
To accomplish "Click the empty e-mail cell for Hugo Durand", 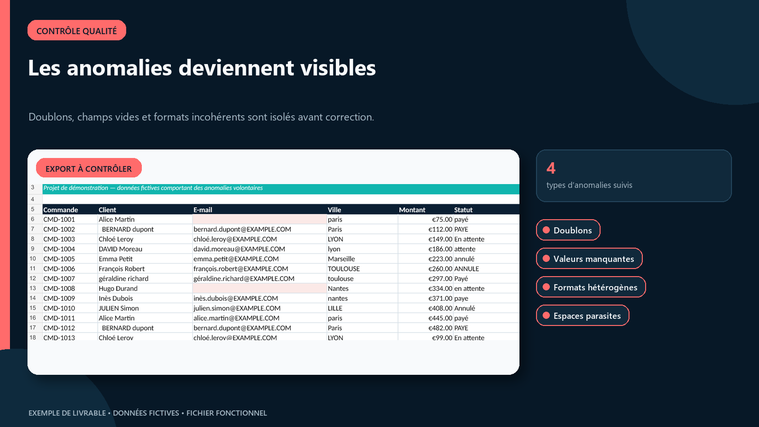I will (259, 288).
